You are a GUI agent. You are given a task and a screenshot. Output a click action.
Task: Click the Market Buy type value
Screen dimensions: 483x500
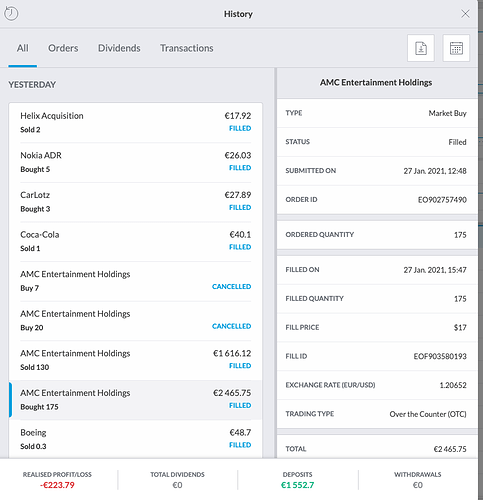pyautogui.click(x=447, y=113)
